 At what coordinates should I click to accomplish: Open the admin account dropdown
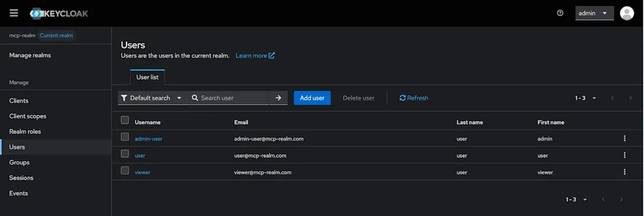pos(595,13)
